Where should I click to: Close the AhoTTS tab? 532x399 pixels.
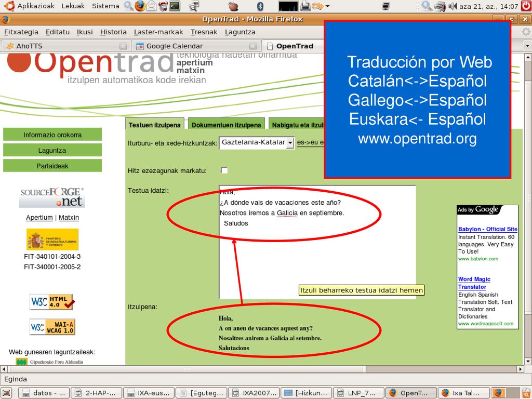point(123,46)
